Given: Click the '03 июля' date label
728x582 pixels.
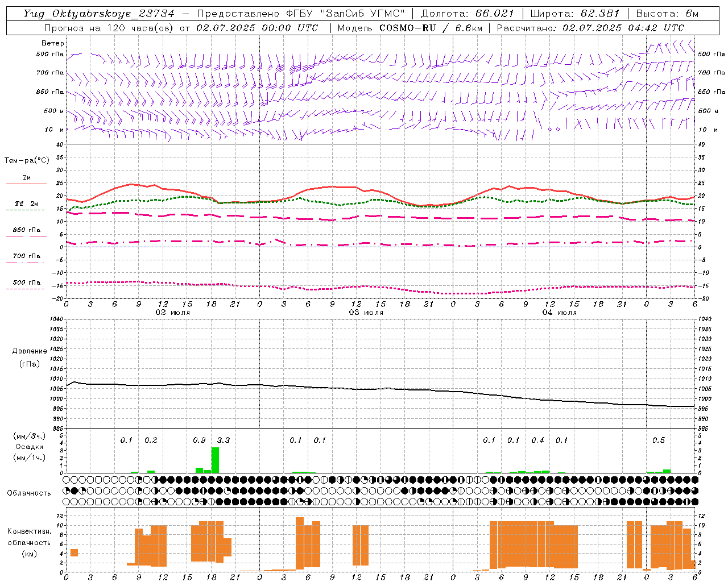Looking at the screenshot, I should [x=366, y=313].
